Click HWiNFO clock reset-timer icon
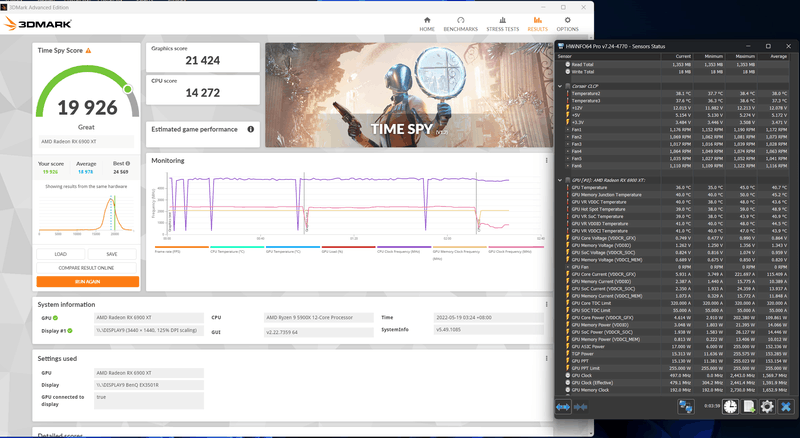The width and height of the screenshot is (800, 438). [730, 406]
